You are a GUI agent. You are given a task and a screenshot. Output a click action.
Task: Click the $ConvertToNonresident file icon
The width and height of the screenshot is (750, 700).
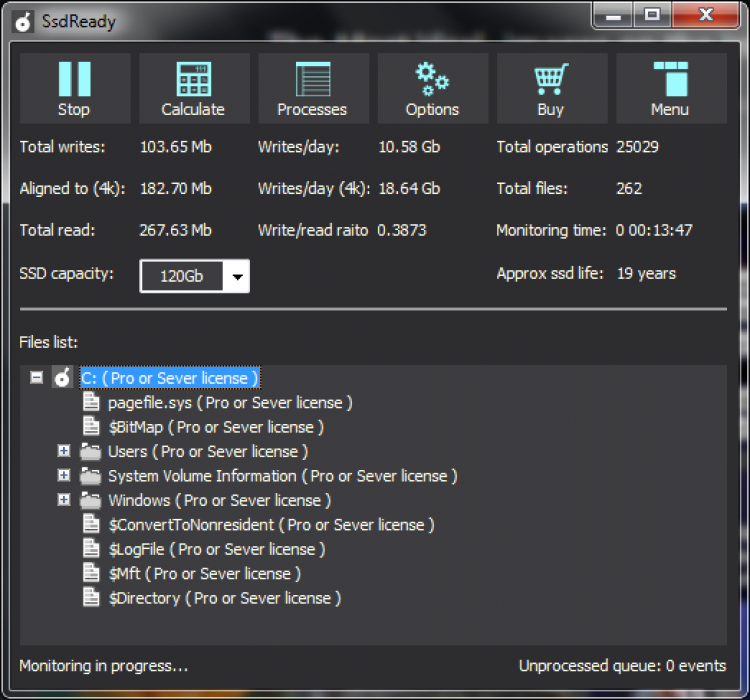[x=91, y=524]
